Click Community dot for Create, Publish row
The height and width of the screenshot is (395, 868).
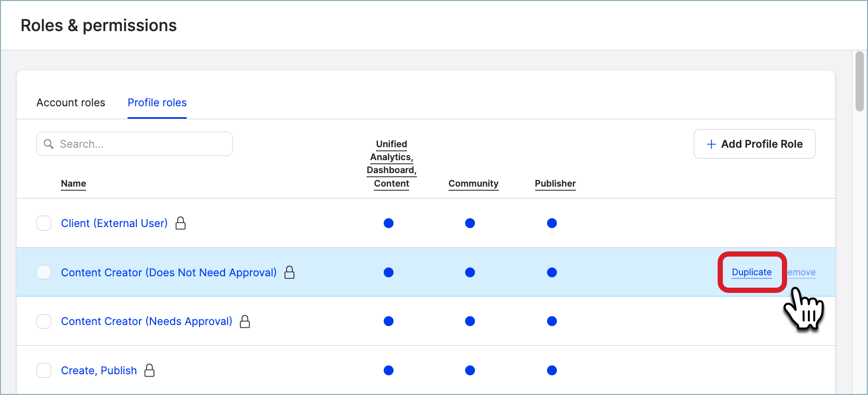(470, 370)
